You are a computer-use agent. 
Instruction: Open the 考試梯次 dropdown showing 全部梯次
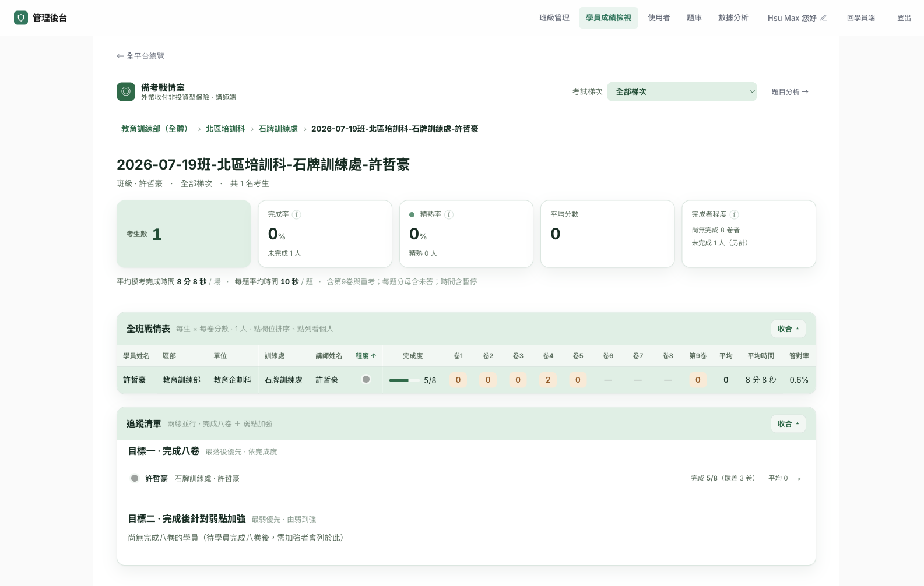tap(682, 91)
